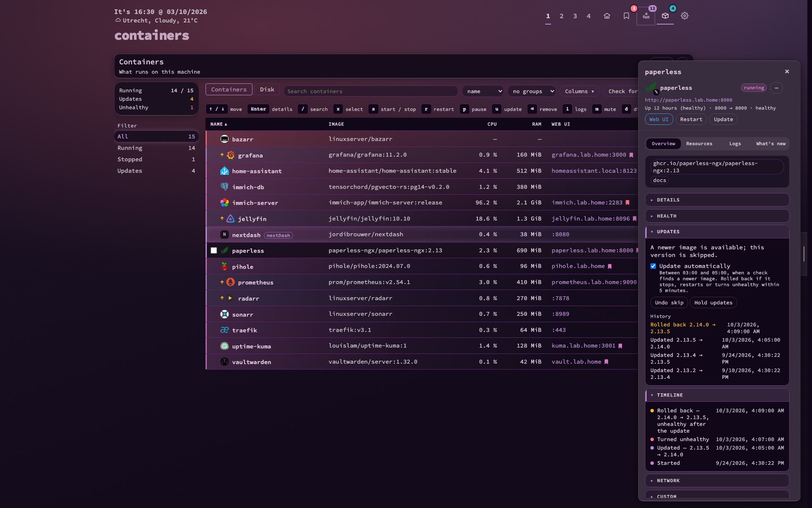Switch to the Disk tab
Image resolution: width=812 pixels, height=508 pixels.
pyautogui.click(x=267, y=89)
